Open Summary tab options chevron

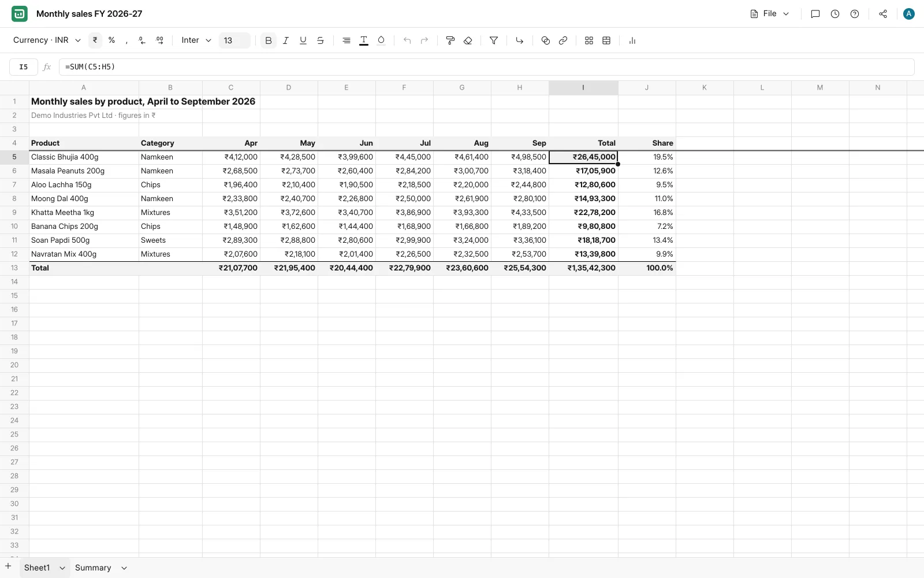(x=124, y=568)
